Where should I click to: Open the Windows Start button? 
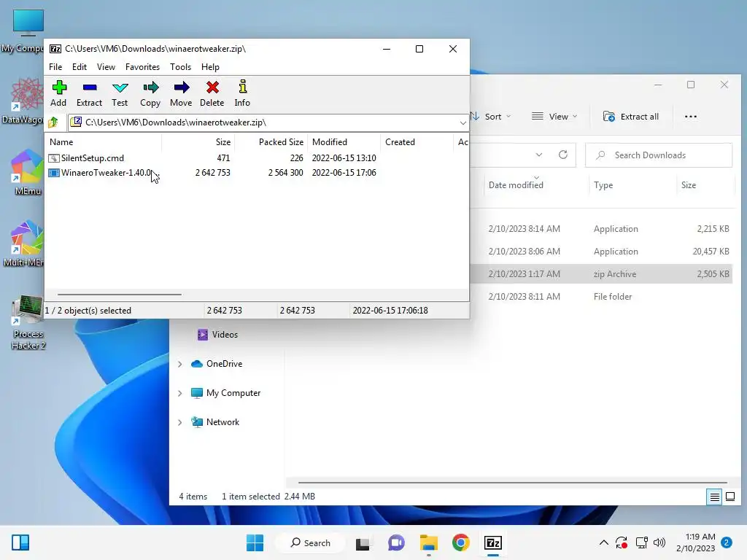[255, 542]
